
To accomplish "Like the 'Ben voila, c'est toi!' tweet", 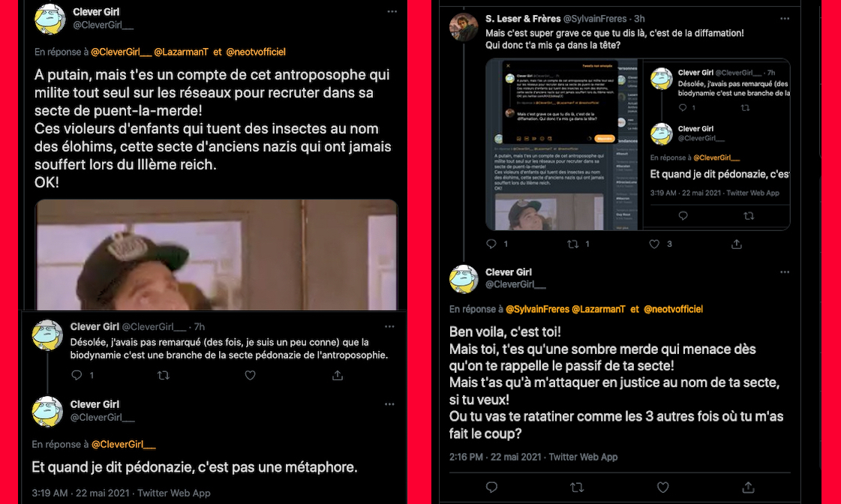I will pyautogui.click(x=663, y=487).
